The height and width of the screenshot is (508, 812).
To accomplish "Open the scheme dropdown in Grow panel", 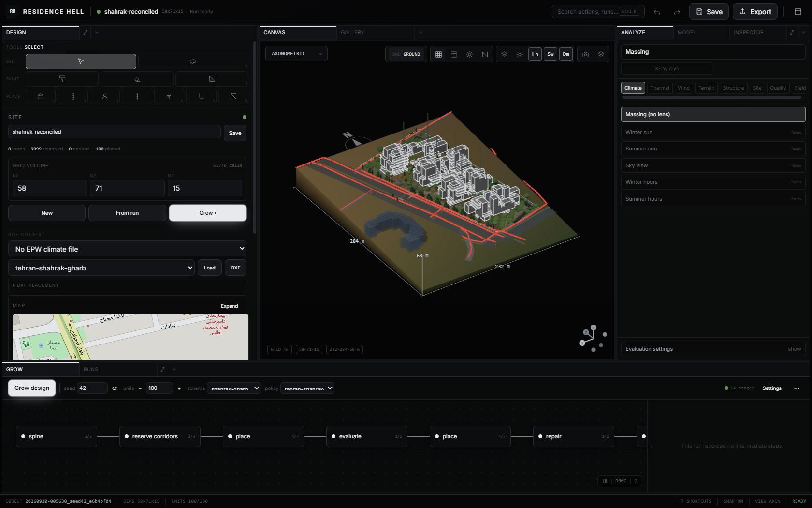I will pyautogui.click(x=234, y=388).
